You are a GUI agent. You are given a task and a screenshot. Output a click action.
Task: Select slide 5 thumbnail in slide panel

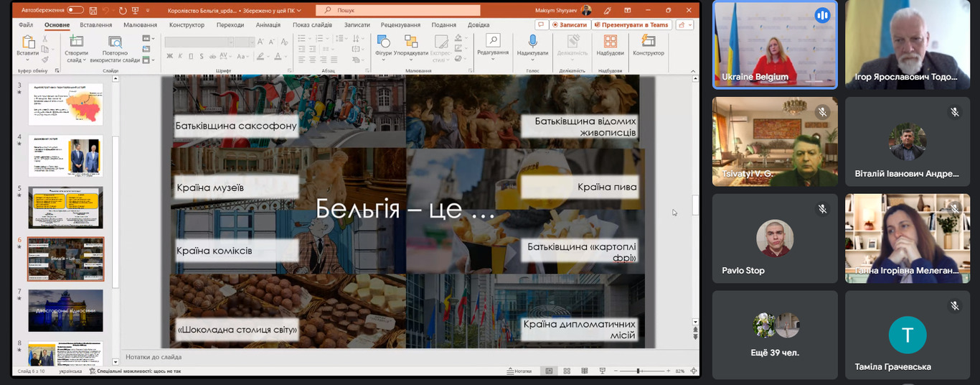point(65,208)
